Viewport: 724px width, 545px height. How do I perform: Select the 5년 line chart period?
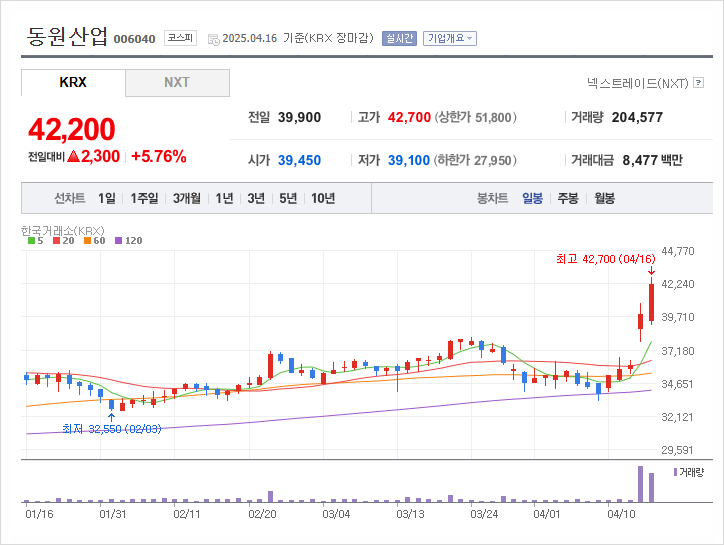(x=288, y=199)
